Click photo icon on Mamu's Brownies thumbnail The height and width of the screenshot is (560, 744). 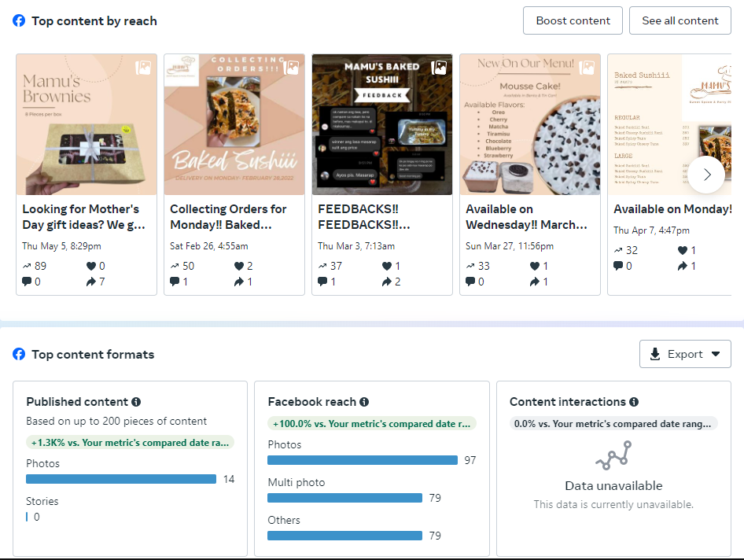(143, 68)
